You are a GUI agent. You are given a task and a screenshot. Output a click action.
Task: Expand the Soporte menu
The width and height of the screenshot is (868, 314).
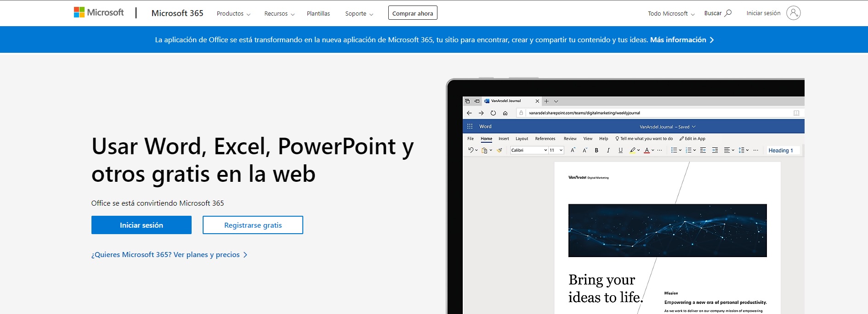click(359, 14)
